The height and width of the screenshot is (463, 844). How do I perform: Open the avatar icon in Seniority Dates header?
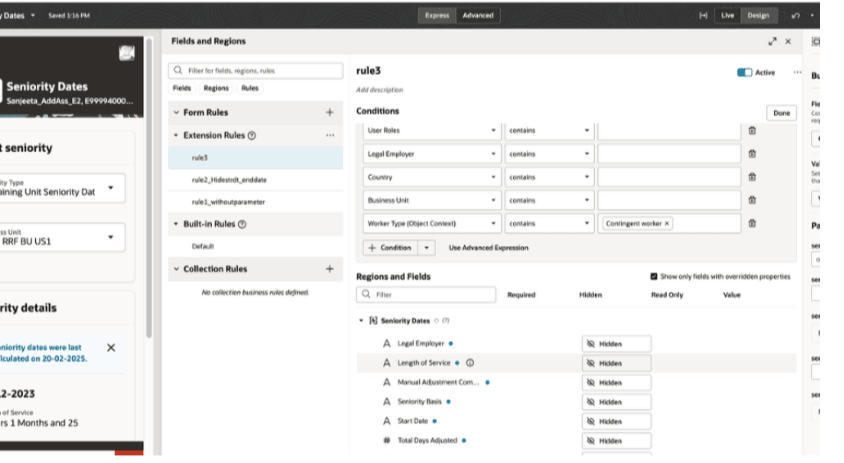click(x=126, y=53)
